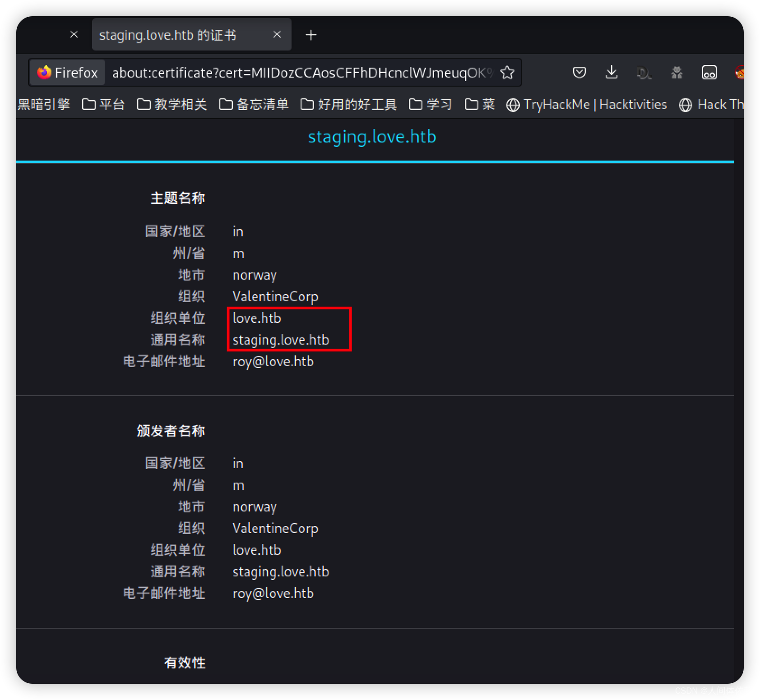760x700 pixels.
Task: Click issuer email roy@love.htb
Action: click(x=273, y=593)
